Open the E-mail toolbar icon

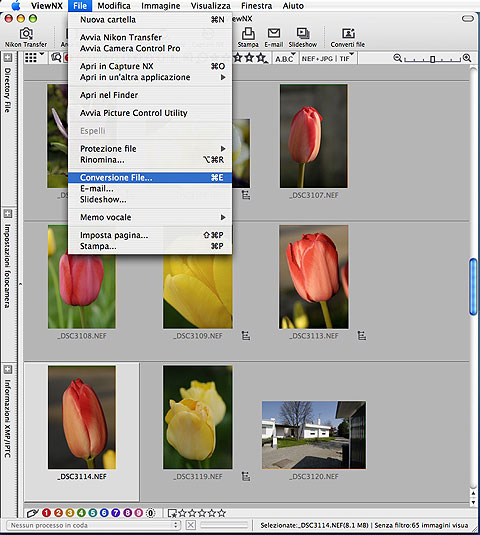coord(274,37)
